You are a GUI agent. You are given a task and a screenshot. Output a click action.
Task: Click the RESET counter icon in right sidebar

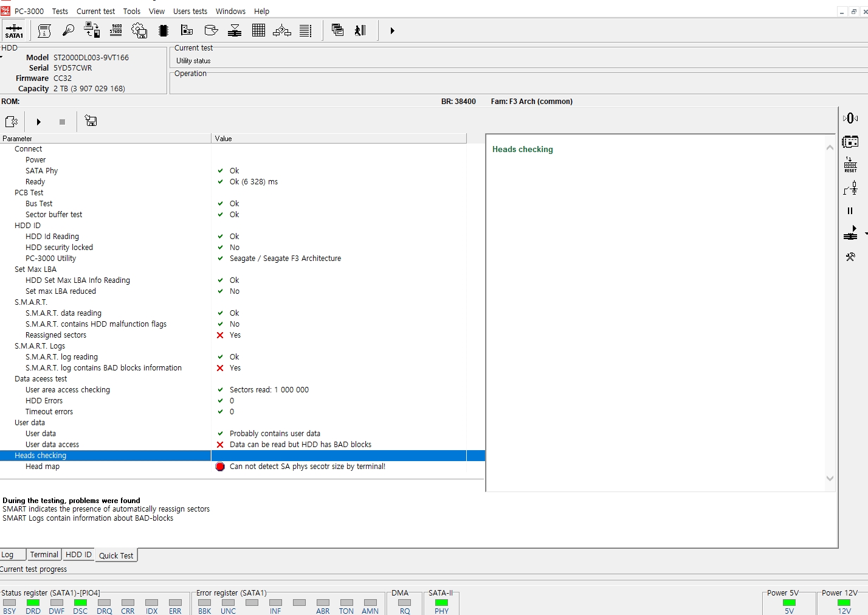click(x=850, y=165)
